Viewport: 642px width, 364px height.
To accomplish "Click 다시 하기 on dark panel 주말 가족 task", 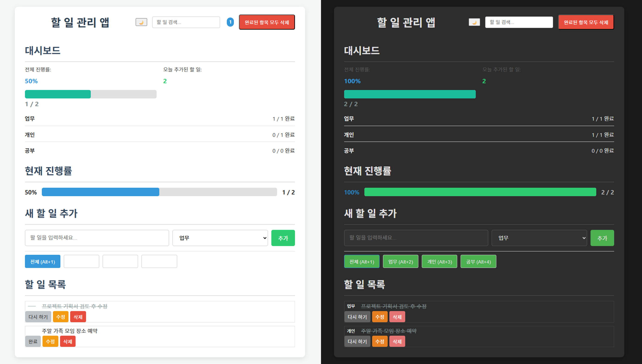I will tap(357, 342).
